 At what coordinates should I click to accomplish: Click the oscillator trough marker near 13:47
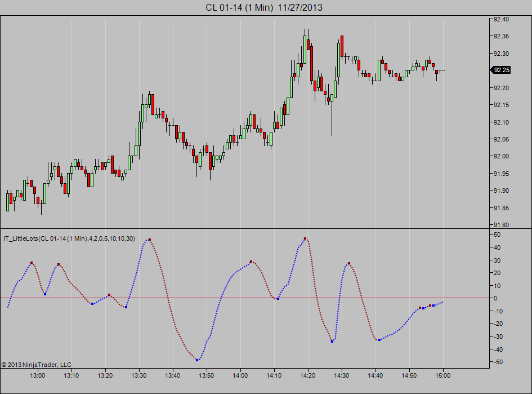[x=197, y=360]
